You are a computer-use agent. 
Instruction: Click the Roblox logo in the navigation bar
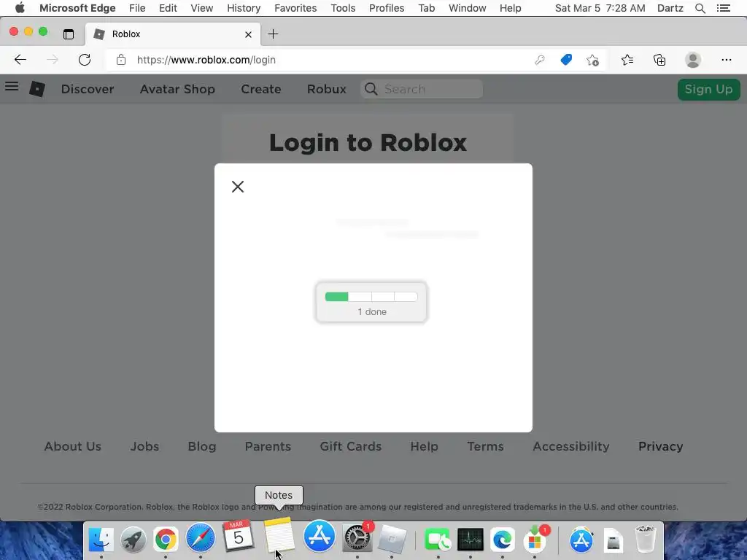click(37, 88)
